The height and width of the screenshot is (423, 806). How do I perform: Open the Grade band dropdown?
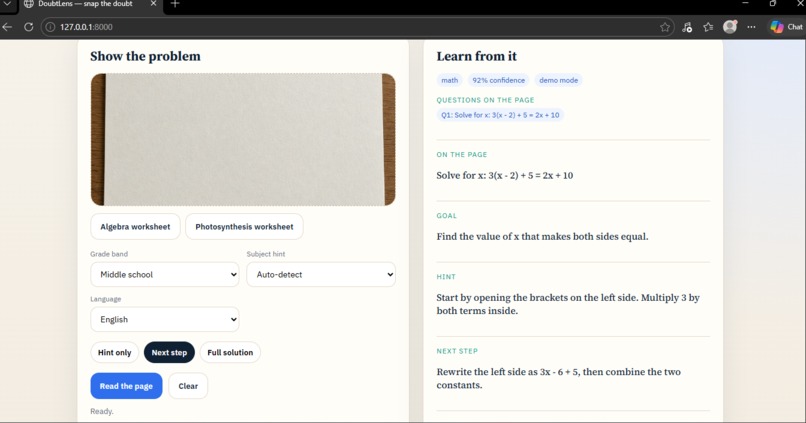point(164,274)
